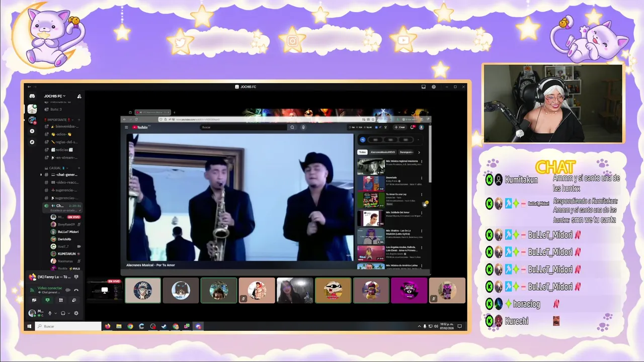Open the chat-general text channel
Viewport: 644px width, 362px height.
pos(61,174)
